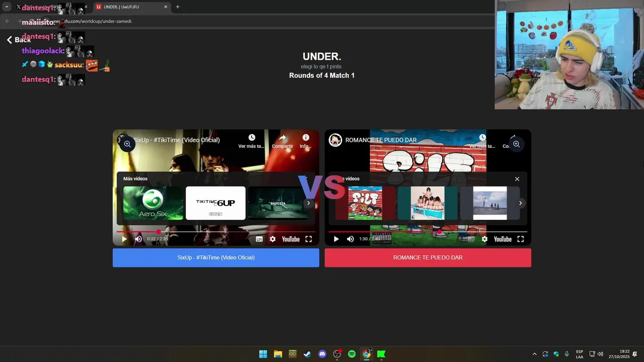
Task: Open YouTube logo link on ROMANCE video
Action: pos(503,239)
